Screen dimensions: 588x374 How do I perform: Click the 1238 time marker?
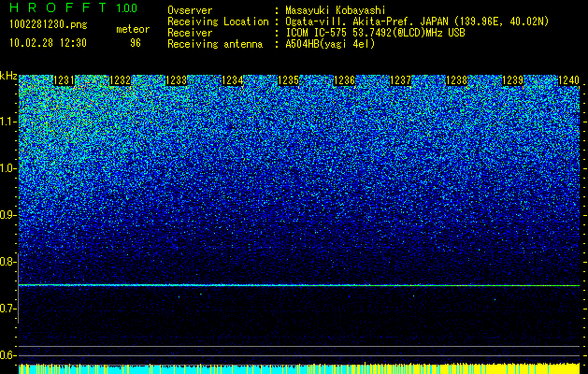tap(457, 80)
